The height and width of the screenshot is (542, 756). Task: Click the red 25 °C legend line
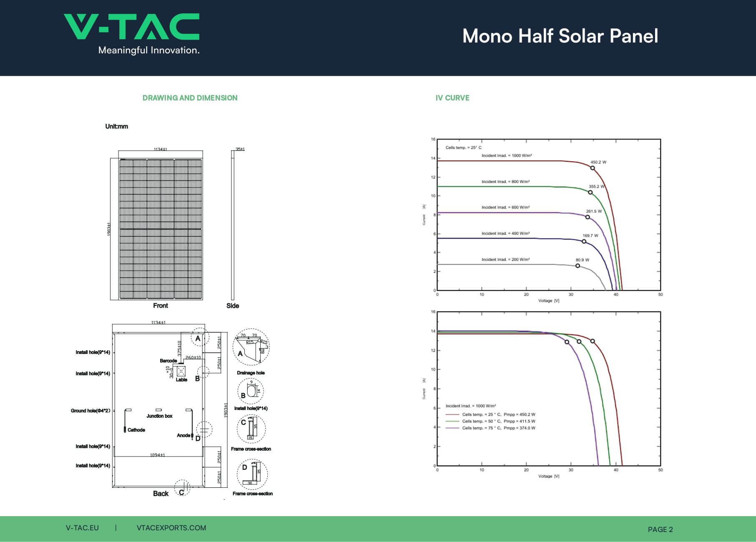pyautogui.click(x=452, y=414)
